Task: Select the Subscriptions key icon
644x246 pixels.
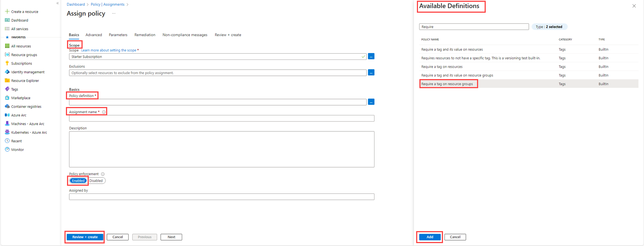Action: pos(7,63)
